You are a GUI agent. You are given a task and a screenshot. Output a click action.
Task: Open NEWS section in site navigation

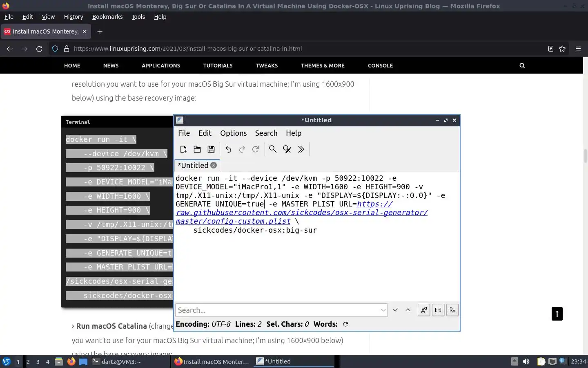(111, 65)
